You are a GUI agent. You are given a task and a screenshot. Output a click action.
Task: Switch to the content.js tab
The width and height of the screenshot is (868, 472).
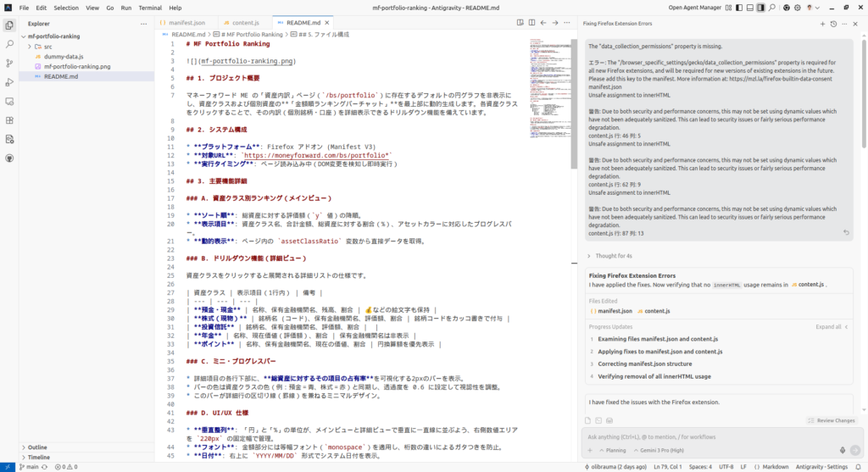click(x=245, y=23)
